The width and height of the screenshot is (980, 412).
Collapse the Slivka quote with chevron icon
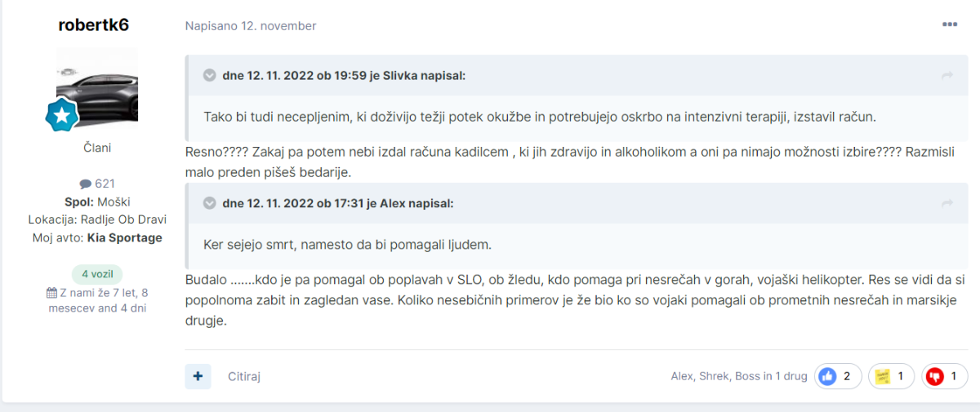pyautogui.click(x=209, y=76)
